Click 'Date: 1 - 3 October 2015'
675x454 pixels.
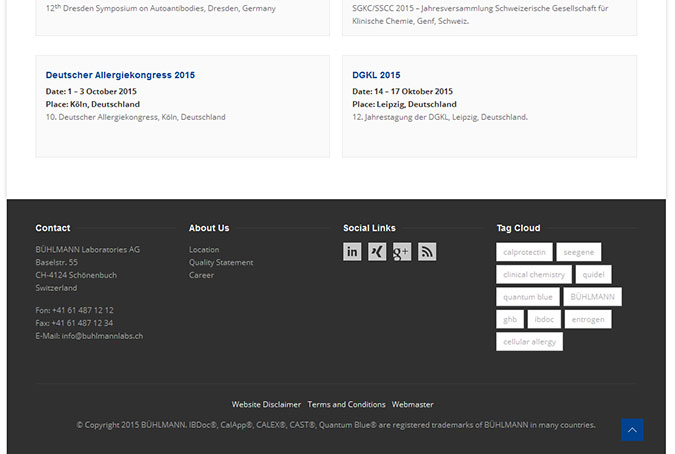click(91, 91)
